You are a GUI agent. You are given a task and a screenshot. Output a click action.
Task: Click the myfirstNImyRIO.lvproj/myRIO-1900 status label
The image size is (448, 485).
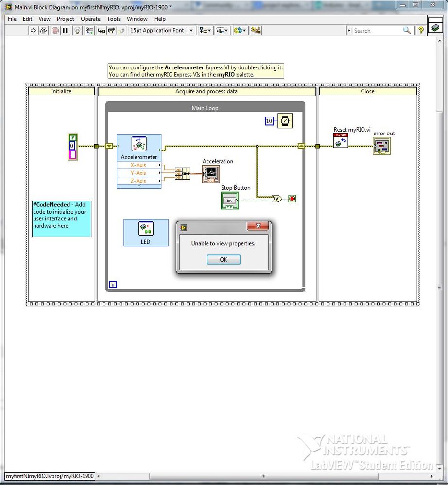pos(50,476)
